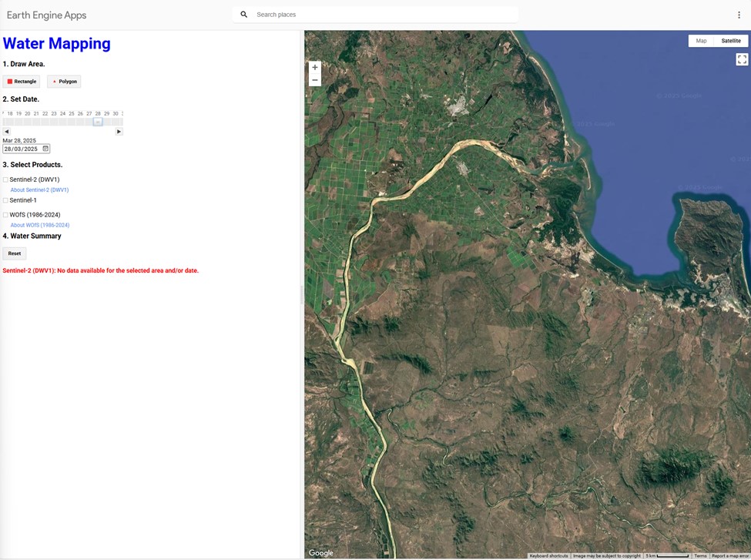This screenshot has height=560, width=751.
Task: Select the Polygon draw tool
Action: [x=64, y=82]
